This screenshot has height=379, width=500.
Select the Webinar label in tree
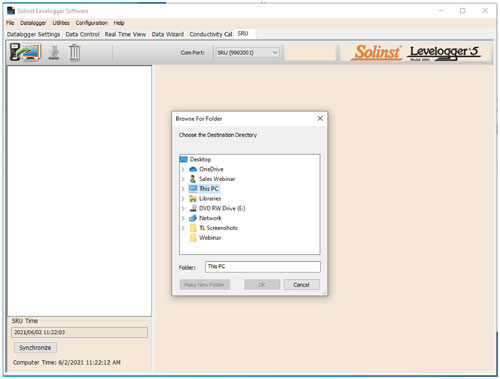tap(210, 238)
